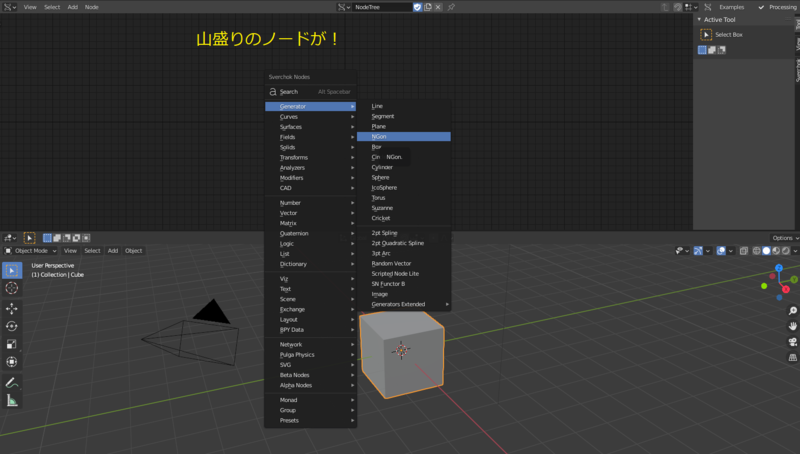Open snap node element type dropdown
This screenshot has height=454, width=800.
[x=691, y=7]
